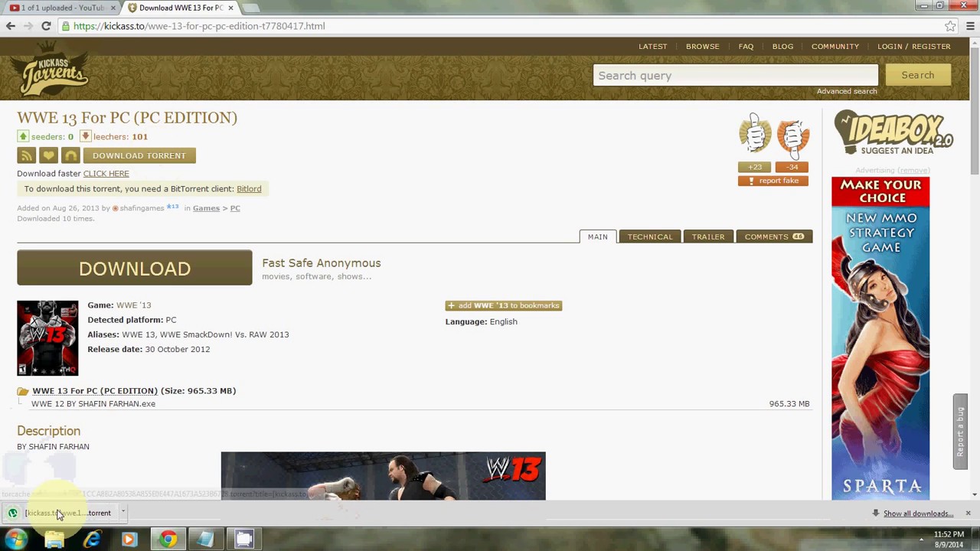Open Windows Media Player from the taskbar

(x=129, y=540)
